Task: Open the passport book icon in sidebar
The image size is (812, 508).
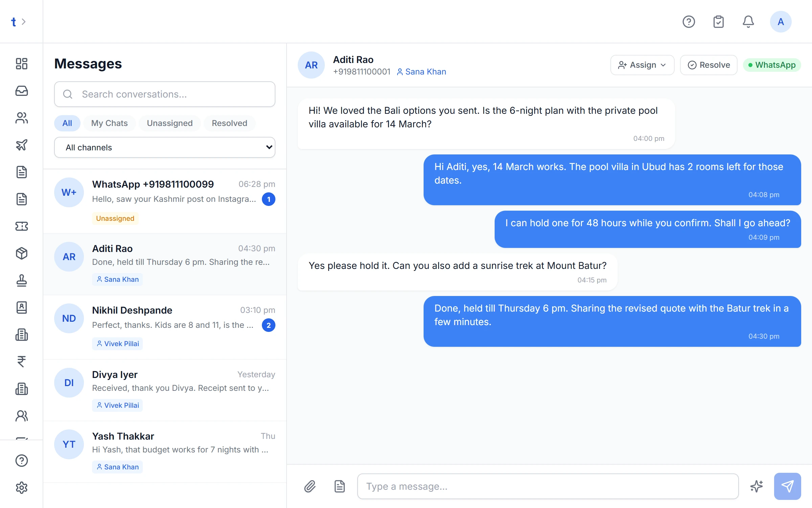Action: pos(22,308)
